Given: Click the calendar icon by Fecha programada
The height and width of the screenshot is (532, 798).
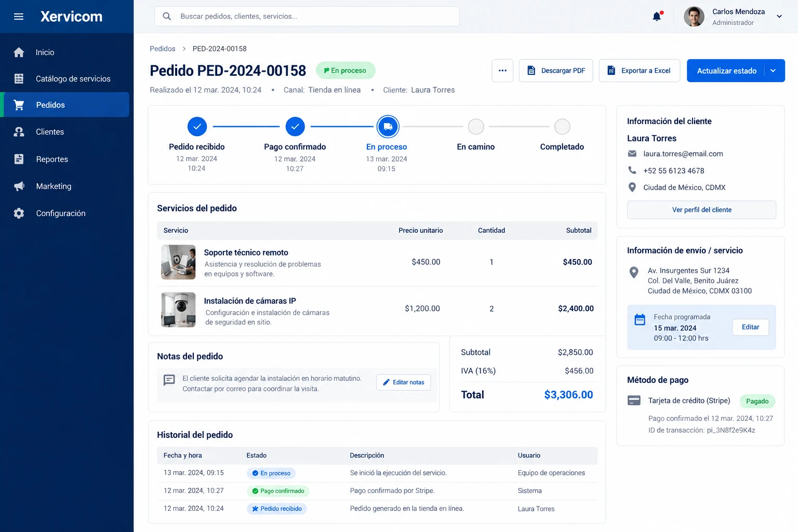Looking at the screenshot, I should (640, 320).
